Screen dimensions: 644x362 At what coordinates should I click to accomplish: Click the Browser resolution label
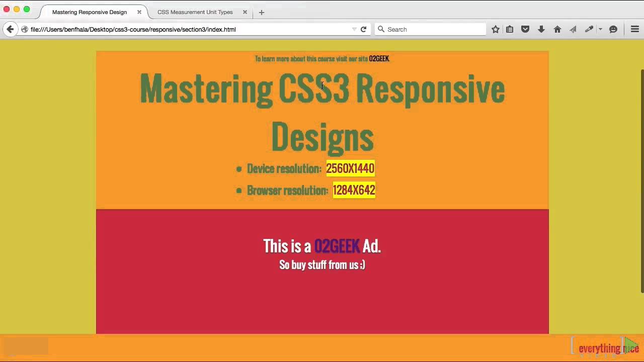coord(287,190)
